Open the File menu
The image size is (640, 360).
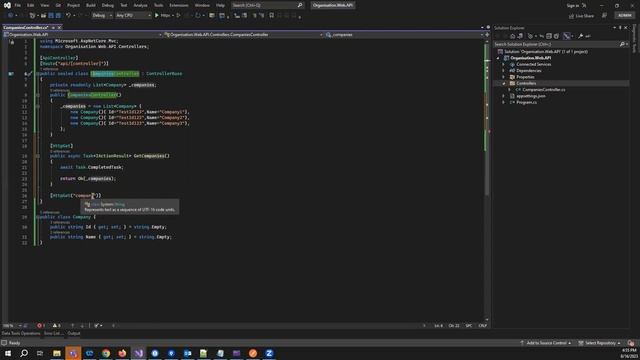point(18,5)
